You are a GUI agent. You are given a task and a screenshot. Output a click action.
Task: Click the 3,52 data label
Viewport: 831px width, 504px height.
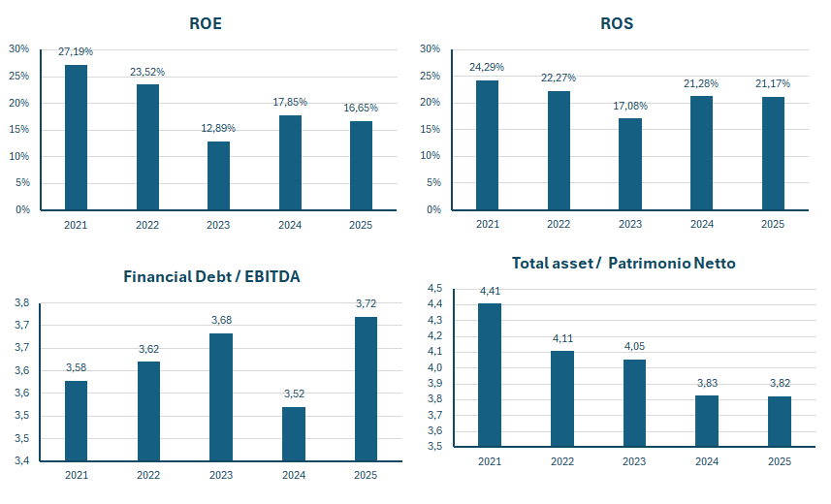click(x=294, y=394)
